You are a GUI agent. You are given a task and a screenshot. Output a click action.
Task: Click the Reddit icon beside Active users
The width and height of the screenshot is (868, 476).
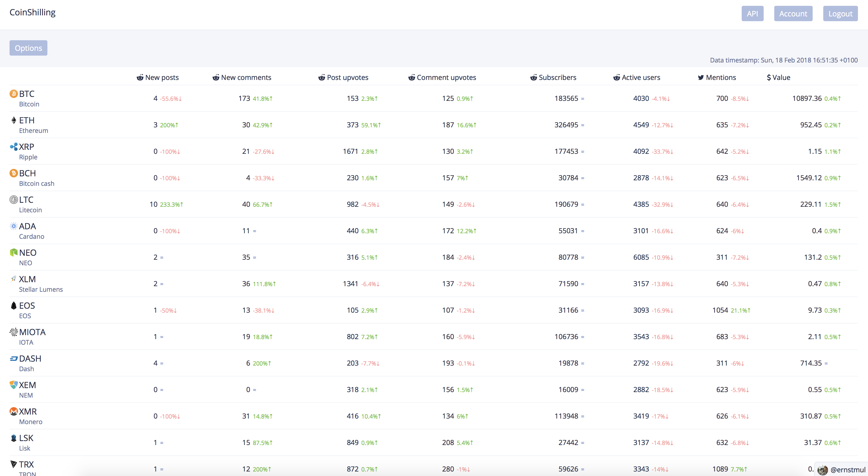tap(616, 78)
